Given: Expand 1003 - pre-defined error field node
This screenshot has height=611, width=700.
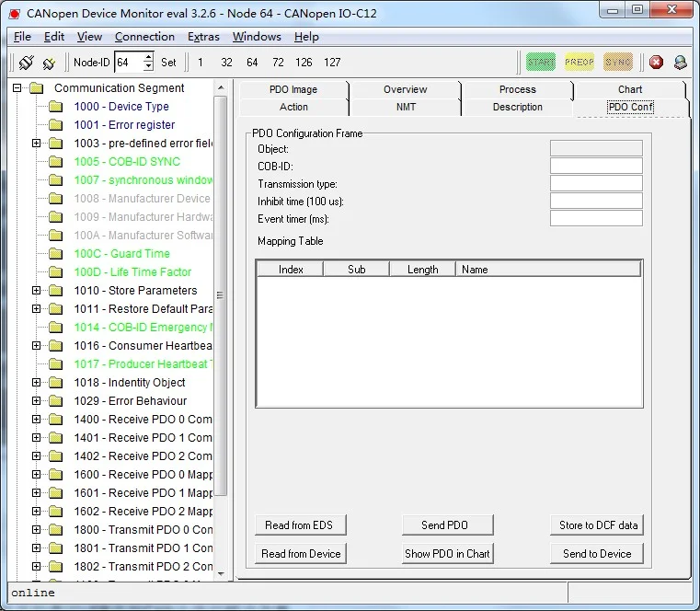Looking at the screenshot, I should tap(36, 143).
